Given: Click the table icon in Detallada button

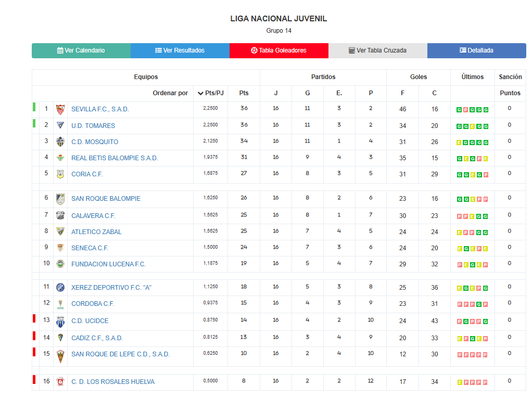Looking at the screenshot, I should click(463, 50).
